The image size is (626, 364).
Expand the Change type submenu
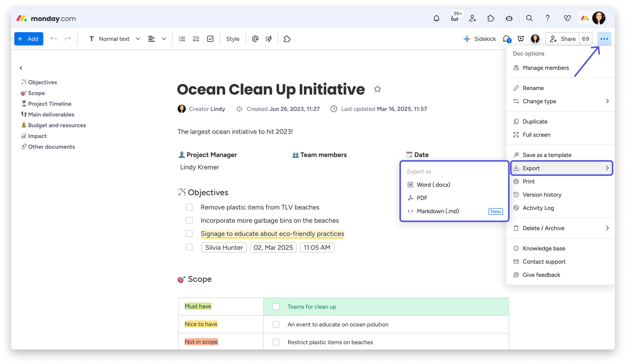click(539, 101)
